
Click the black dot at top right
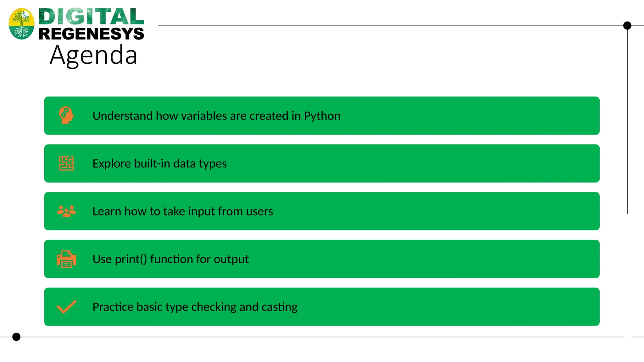coord(627,25)
